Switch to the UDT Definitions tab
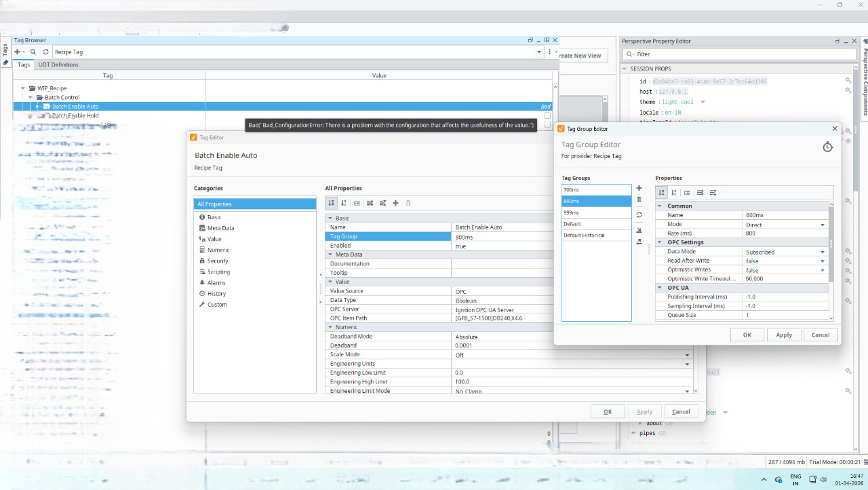 click(58, 64)
